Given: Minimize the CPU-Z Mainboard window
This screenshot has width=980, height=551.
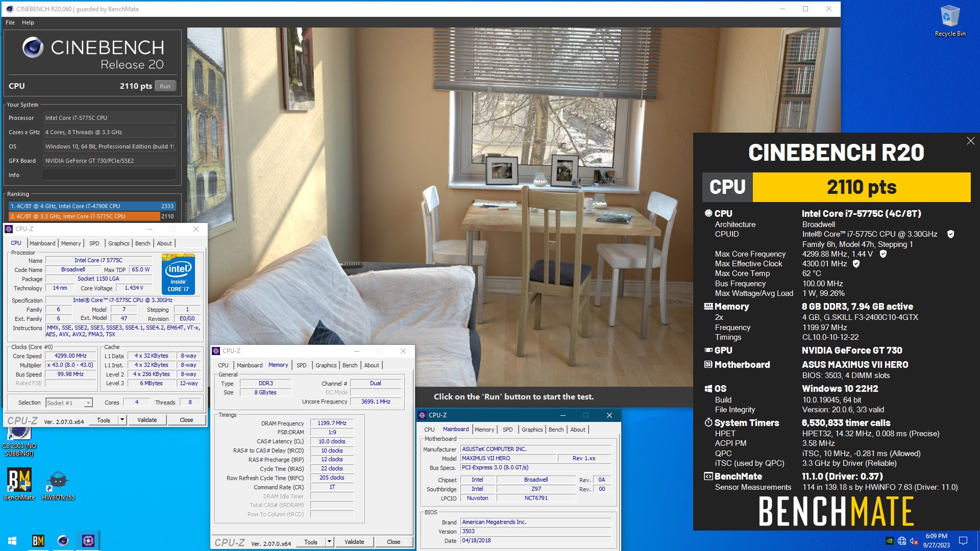Looking at the screenshot, I should click(x=563, y=415).
